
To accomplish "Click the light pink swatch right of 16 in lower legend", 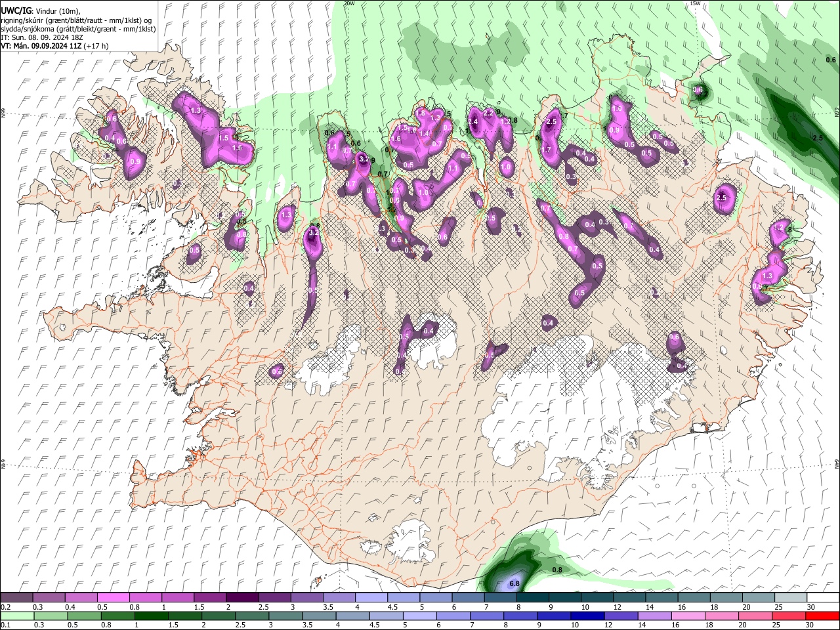I will pyautogui.click(x=688, y=616).
